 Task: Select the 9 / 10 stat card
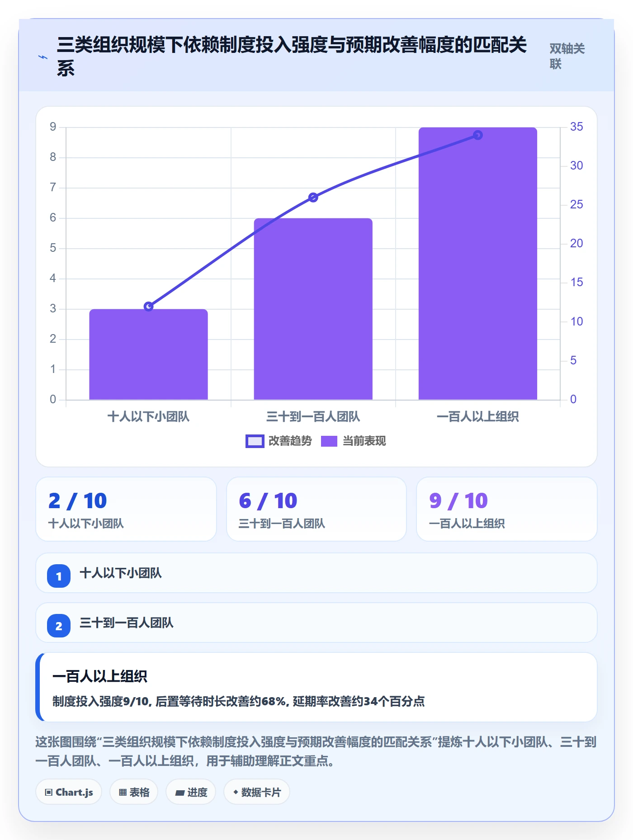pos(507,509)
